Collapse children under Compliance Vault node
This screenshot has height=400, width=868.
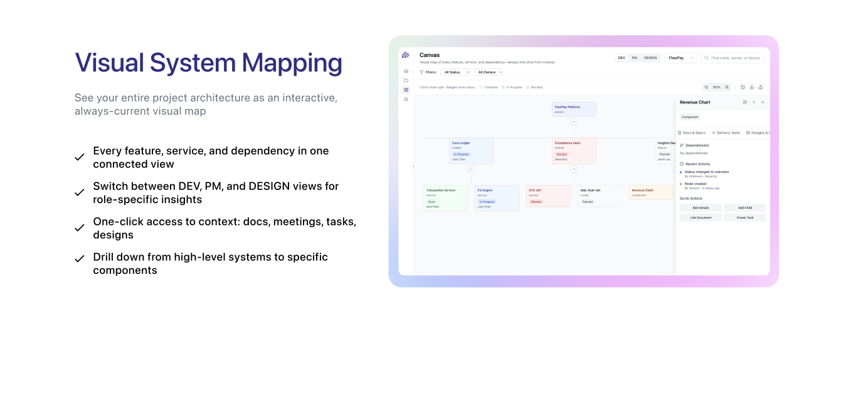point(574,169)
